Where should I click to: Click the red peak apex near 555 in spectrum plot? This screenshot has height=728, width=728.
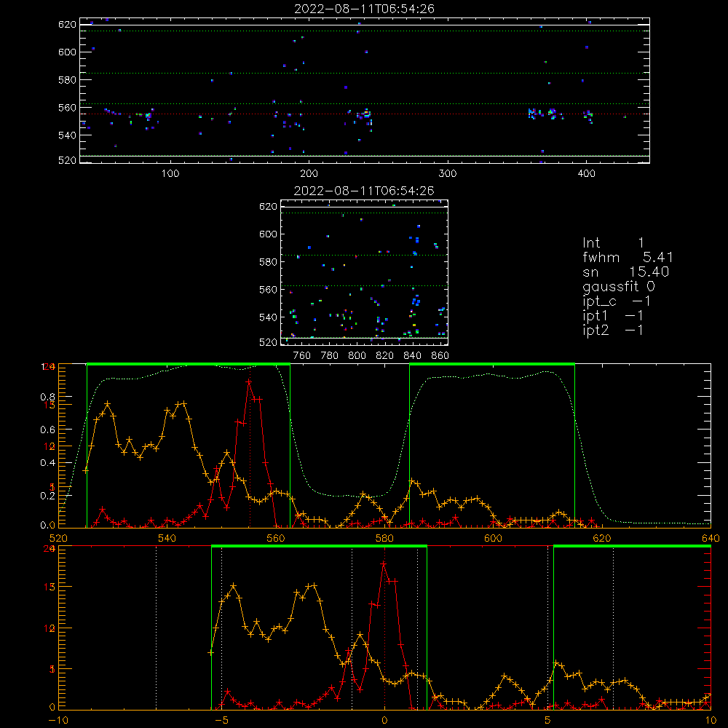[x=249, y=381]
